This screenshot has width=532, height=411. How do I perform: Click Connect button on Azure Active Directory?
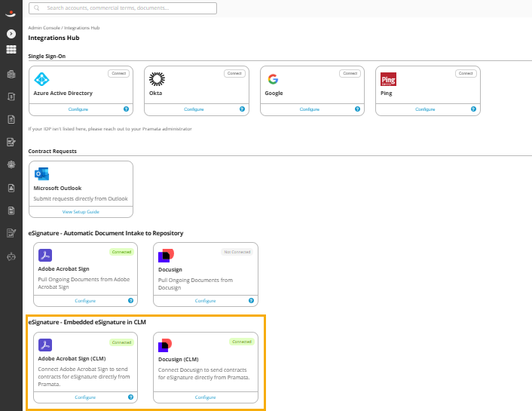pos(119,73)
